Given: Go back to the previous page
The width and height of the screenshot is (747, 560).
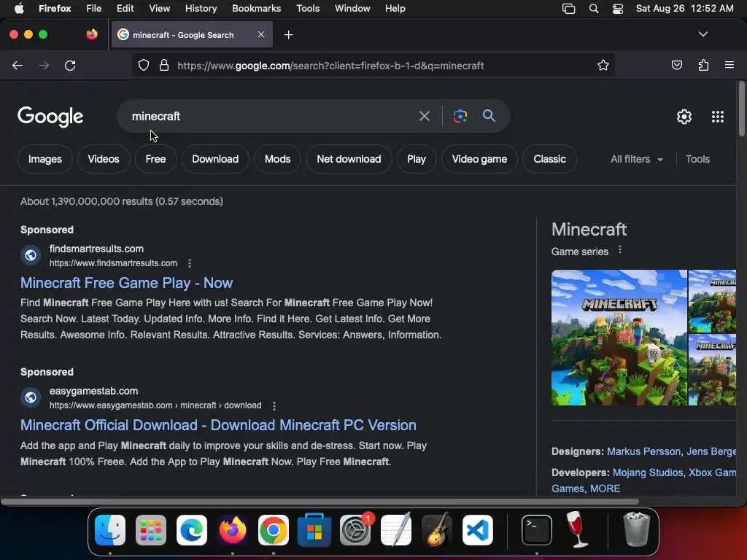Looking at the screenshot, I should 18,65.
